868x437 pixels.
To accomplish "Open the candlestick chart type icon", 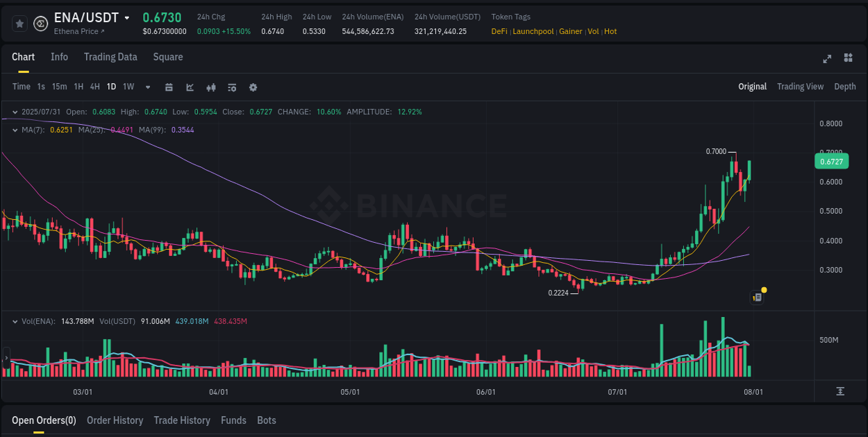I will pyautogui.click(x=211, y=87).
